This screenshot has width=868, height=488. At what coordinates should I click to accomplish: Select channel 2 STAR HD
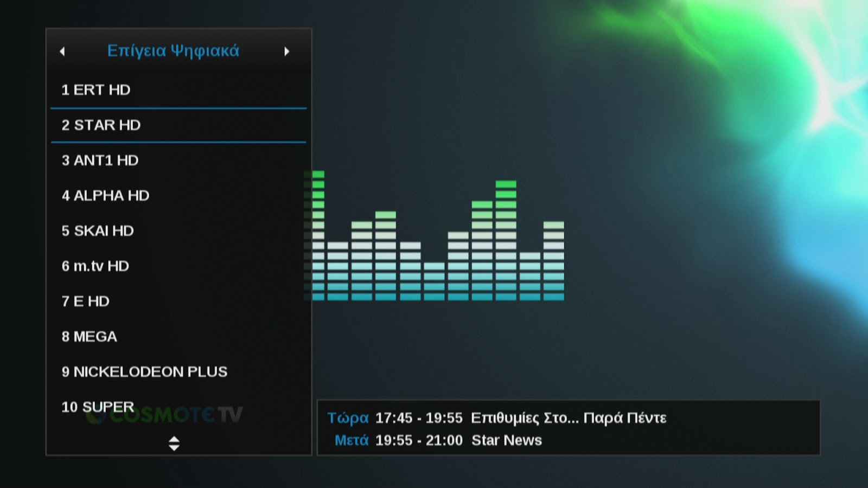pos(178,125)
